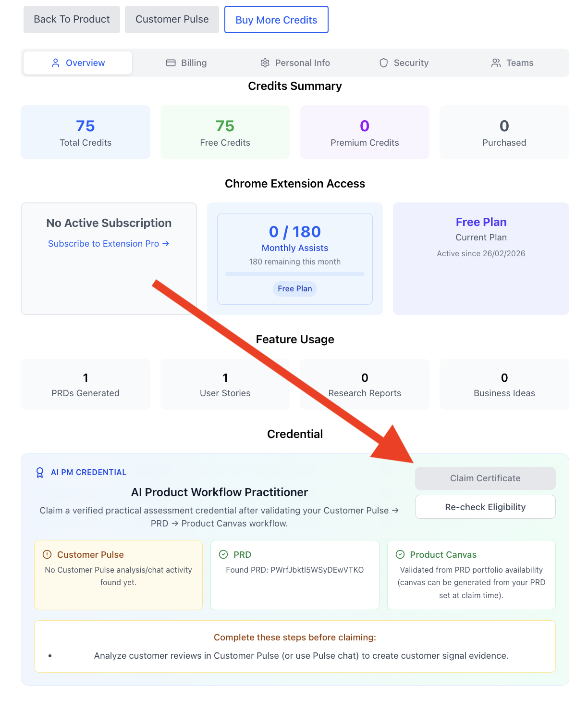588x701 pixels.
Task: Follow the Subscribe to Extension Pro link
Action: pos(108,244)
